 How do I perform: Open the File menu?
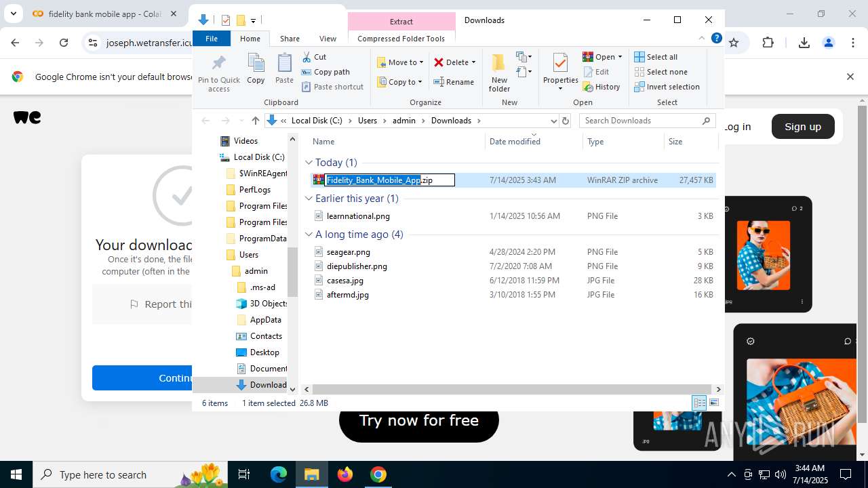(212, 39)
